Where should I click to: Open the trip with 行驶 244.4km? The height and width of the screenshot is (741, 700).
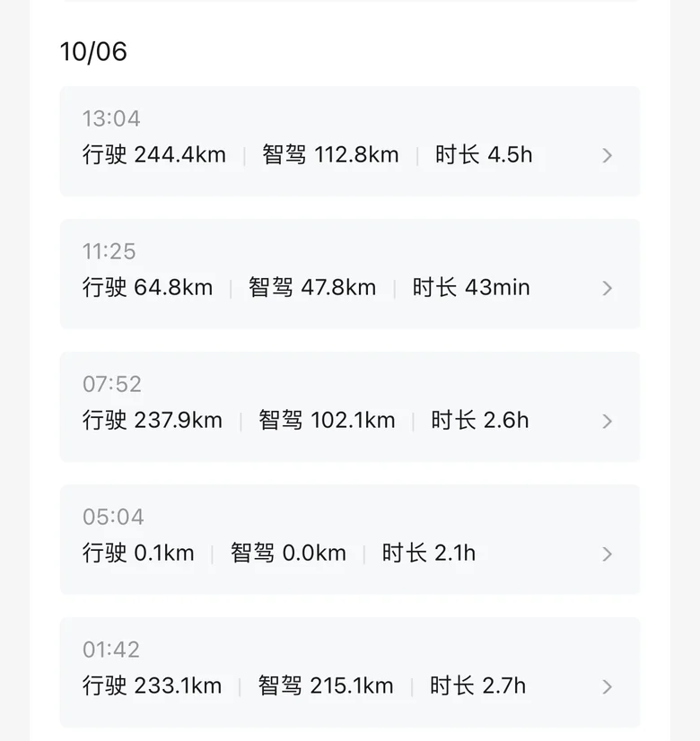pyautogui.click(x=154, y=155)
